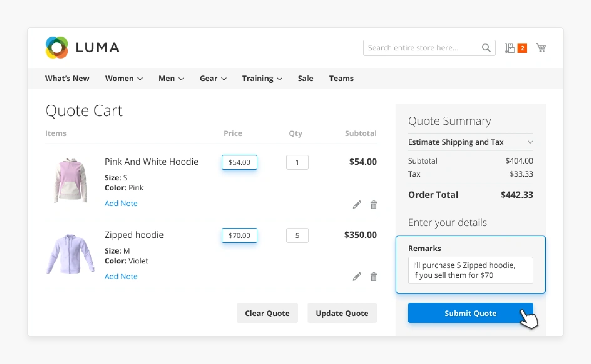Click the Items column header

56,133
